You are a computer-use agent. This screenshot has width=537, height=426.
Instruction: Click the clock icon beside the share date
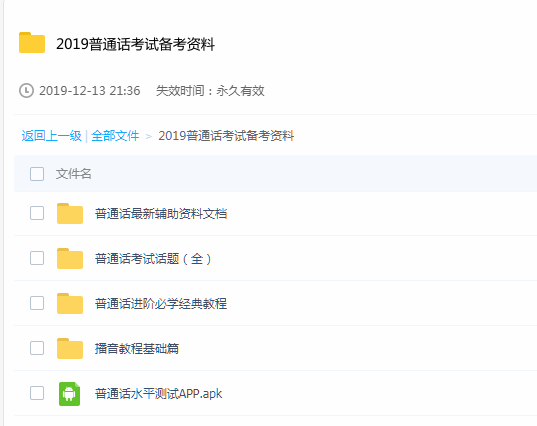point(26,91)
